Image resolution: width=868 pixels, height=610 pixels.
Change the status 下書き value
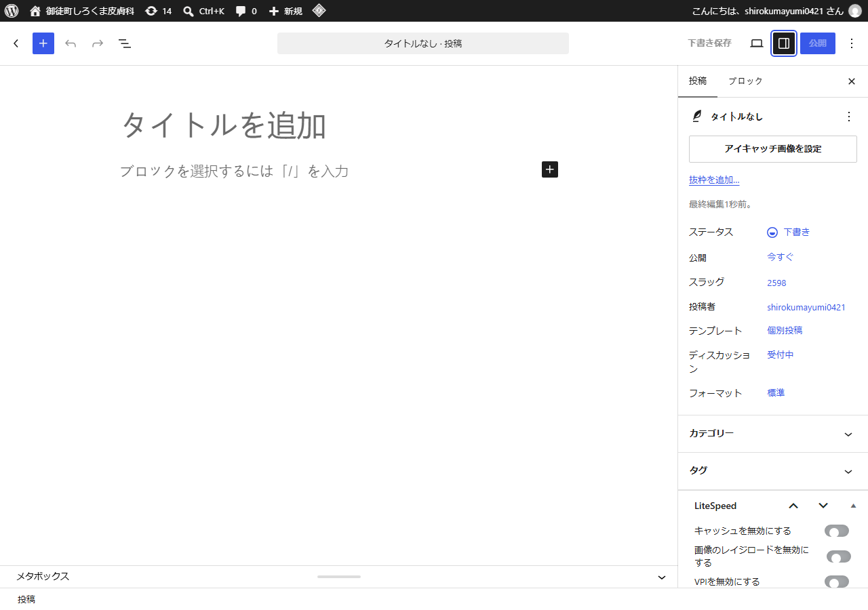point(789,232)
